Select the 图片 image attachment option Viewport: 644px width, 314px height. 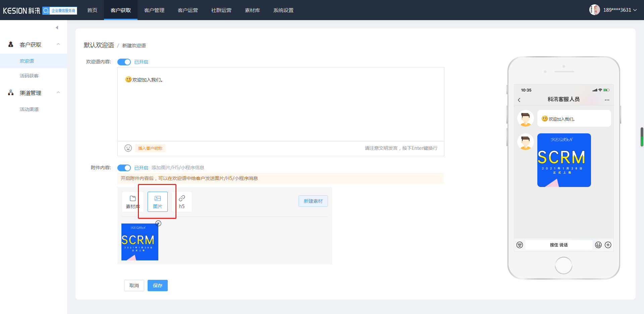[x=158, y=202]
